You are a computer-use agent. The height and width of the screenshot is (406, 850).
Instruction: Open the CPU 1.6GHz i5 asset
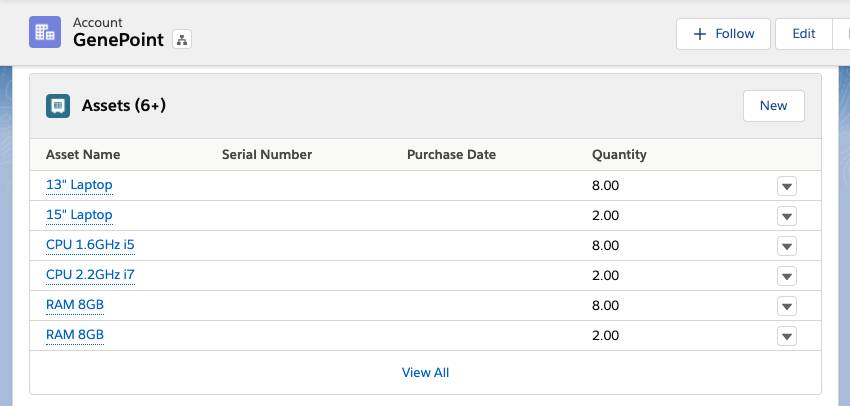pos(90,245)
